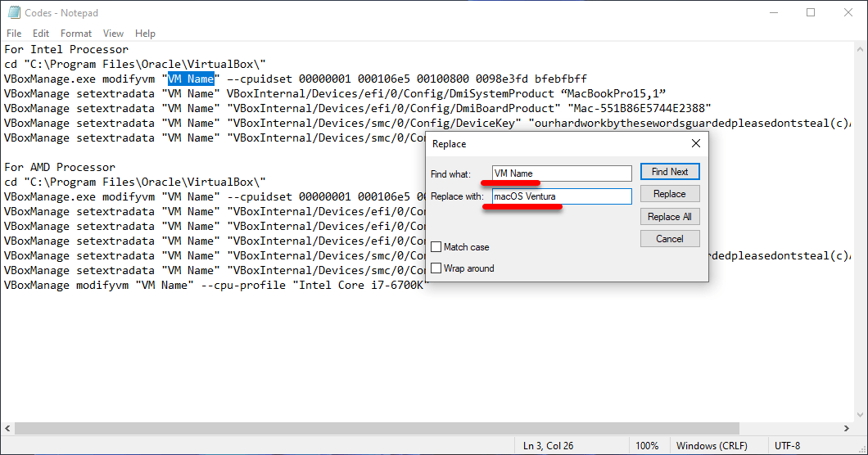Open the File menu

pyautogui.click(x=14, y=34)
